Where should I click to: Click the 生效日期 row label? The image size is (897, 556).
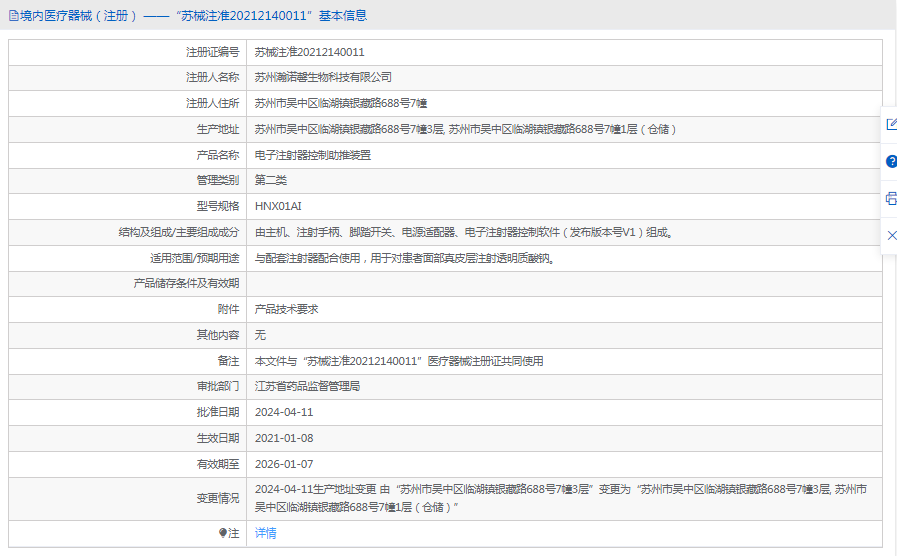point(217,438)
